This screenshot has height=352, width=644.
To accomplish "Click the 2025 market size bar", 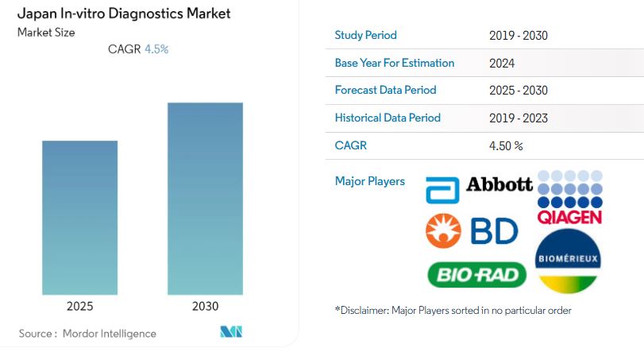I will [x=79, y=218].
